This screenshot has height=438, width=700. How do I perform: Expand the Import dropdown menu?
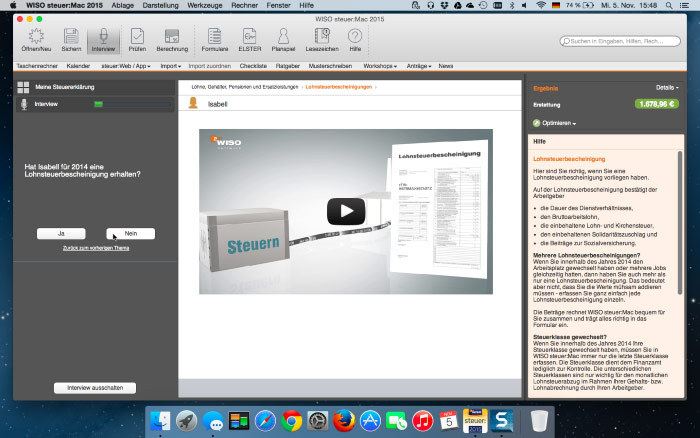(x=171, y=66)
